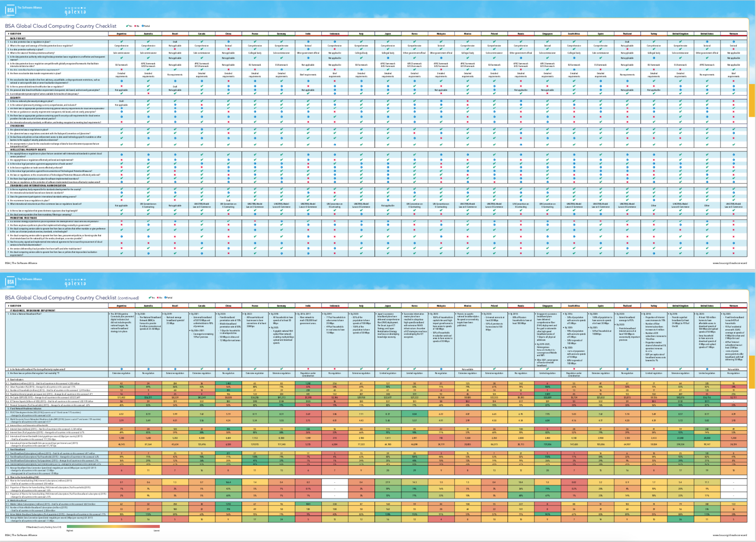Click the United States column header on continued page

(707, 305)
